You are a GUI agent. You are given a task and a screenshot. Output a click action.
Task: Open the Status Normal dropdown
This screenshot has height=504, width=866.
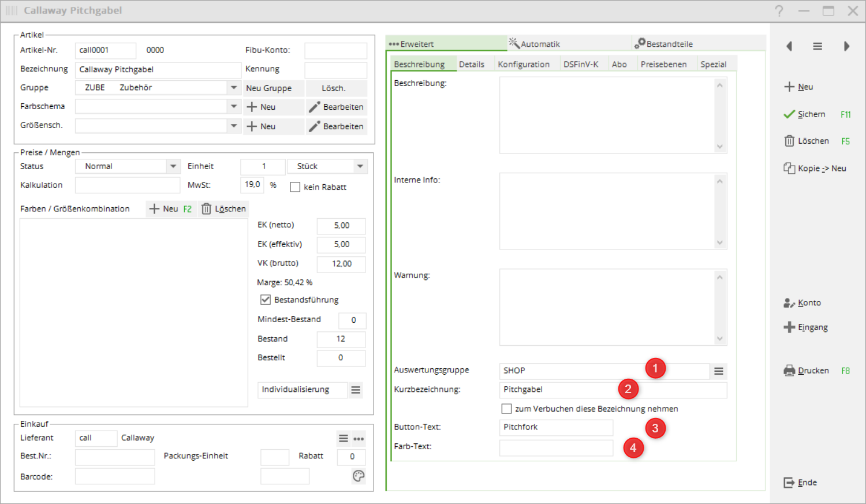click(x=173, y=166)
